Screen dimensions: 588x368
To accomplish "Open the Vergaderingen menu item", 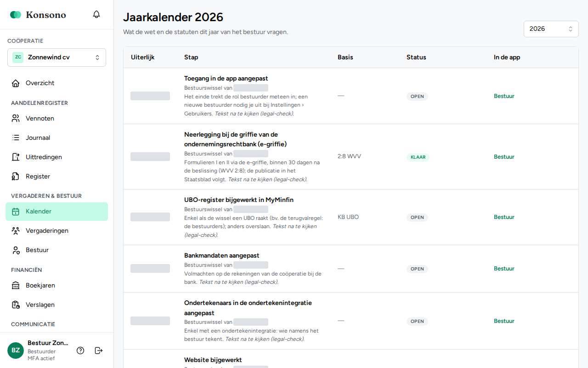I will pos(57,231).
